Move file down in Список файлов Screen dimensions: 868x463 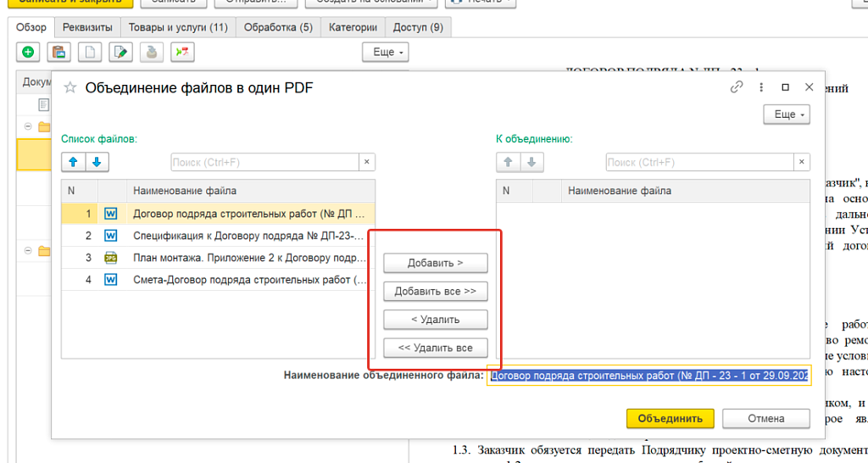(96, 162)
